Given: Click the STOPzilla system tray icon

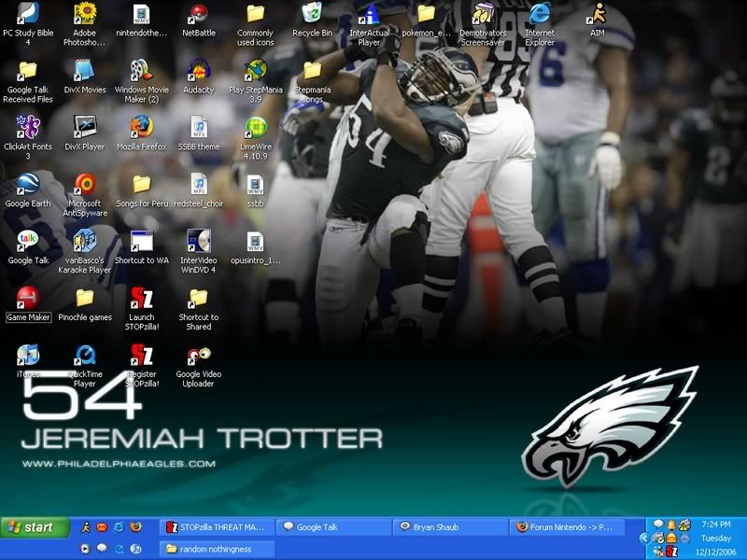Looking at the screenshot, I should 671,552.
